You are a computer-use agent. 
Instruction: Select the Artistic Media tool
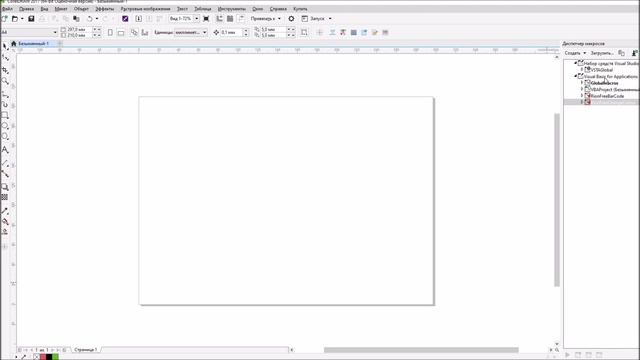[5, 105]
